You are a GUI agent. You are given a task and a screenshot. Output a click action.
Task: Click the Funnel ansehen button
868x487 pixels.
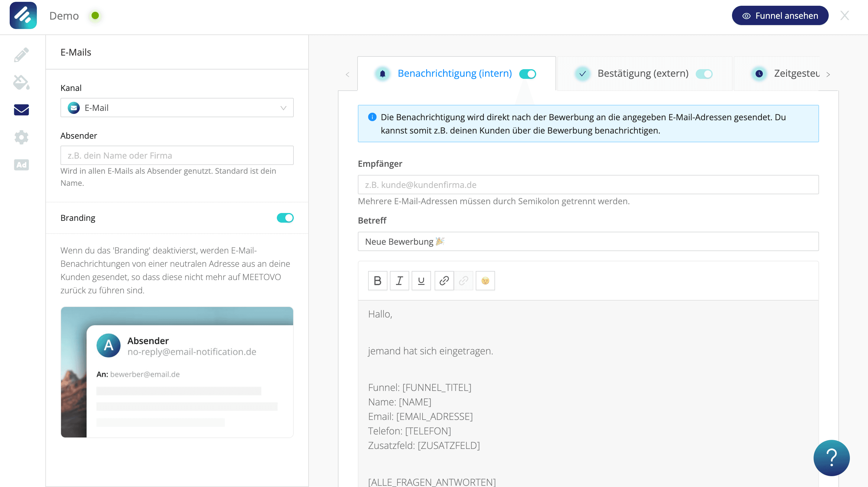pos(780,15)
